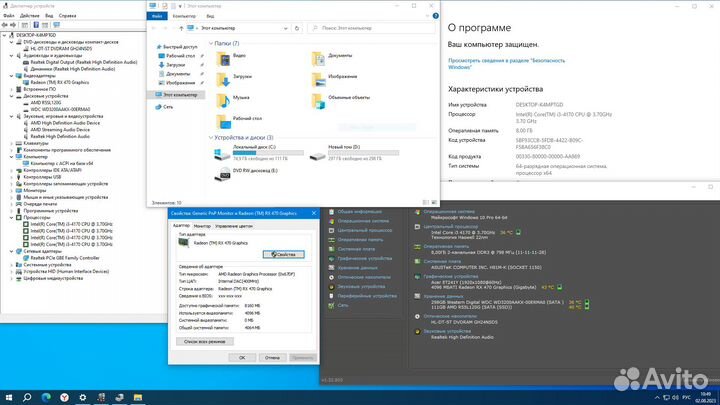Open the Загрузки folder in Explorer main pane
The width and height of the screenshot is (720, 405).
coord(234,79)
